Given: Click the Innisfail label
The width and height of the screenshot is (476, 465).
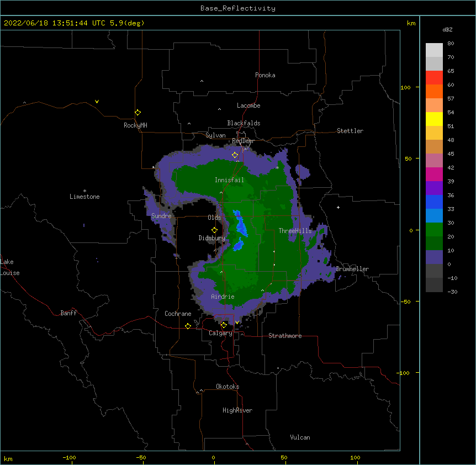Looking at the screenshot, I should pos(229,180).
